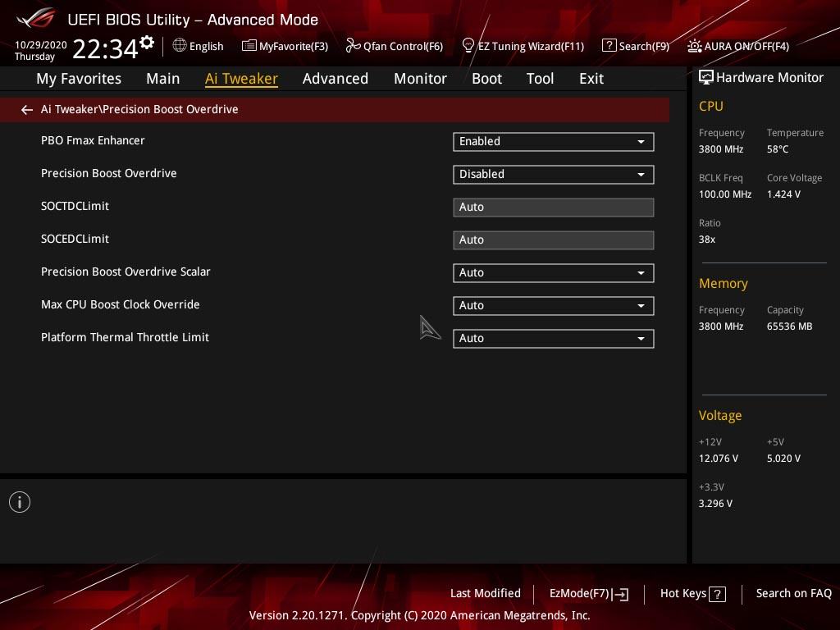Click Memory Capacity value 65536 MB
This screenshot has width=840, height=630.
pyautogui.click(x=789, y=326)
